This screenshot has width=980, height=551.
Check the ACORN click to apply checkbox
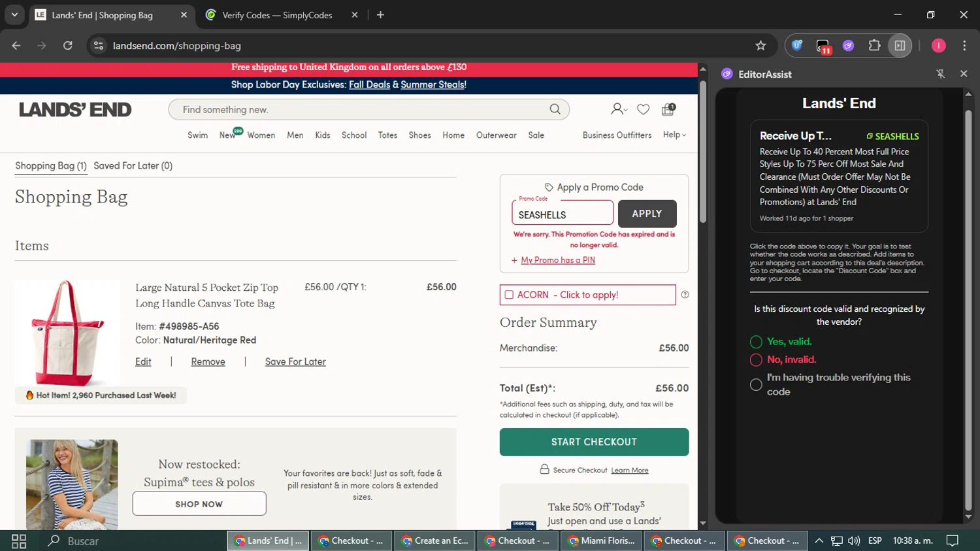[x=509, y=295]
